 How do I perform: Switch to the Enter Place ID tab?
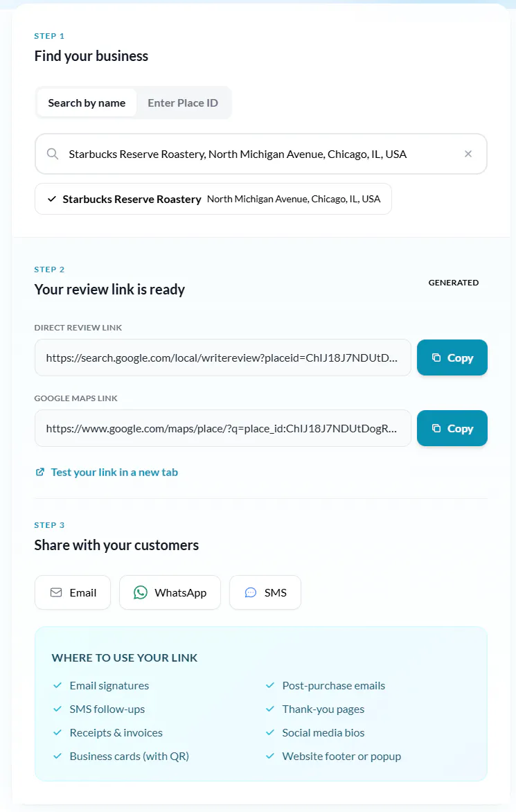coord(183,102)
